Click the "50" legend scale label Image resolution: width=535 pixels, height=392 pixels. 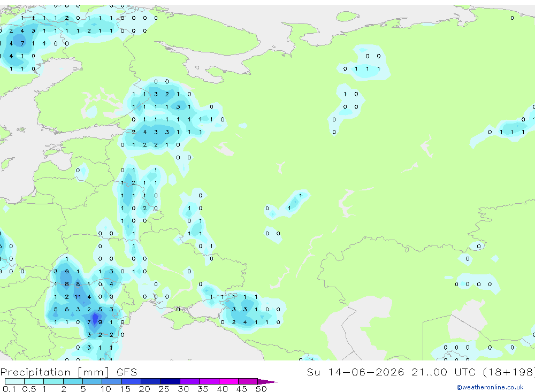[x=261, y=389]
